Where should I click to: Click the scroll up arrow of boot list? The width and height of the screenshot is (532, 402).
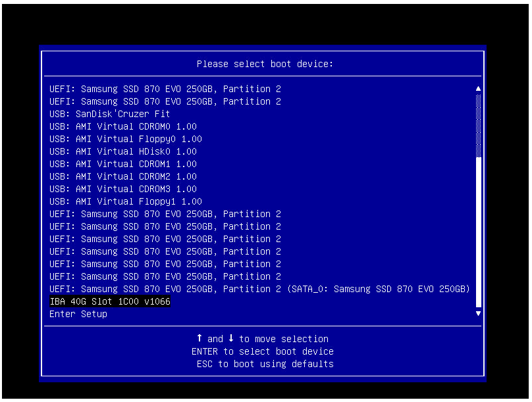click(x=478, y=89)
